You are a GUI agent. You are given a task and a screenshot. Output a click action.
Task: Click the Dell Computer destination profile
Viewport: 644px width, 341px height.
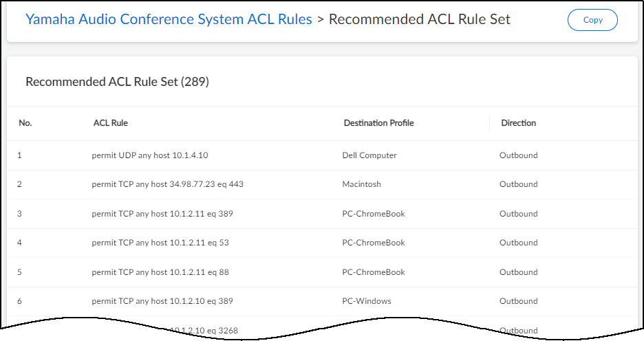pos(369,155)
